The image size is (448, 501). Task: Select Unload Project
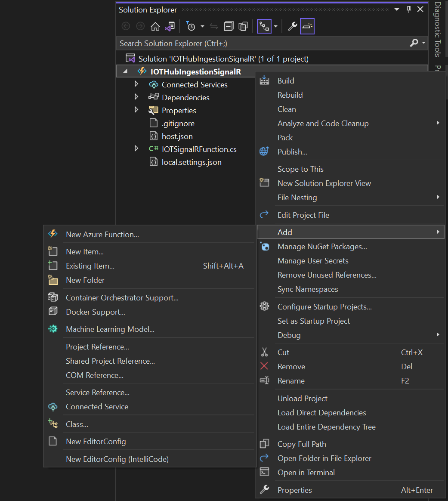(x=351, y=399)
